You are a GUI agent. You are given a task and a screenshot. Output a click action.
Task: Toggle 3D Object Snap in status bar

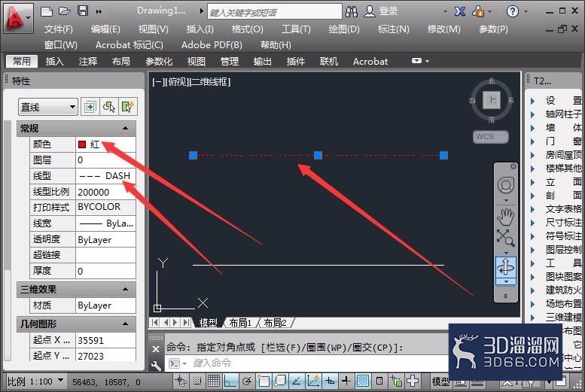click(x=280, y=381)
